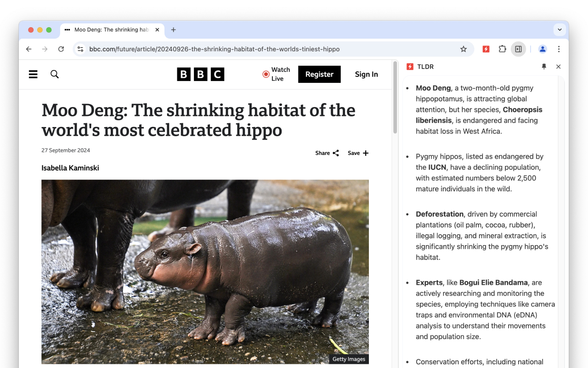This screenshot has height=368, width=588.
Task: Open the browser tab list chevron
Action: (560, 29)
